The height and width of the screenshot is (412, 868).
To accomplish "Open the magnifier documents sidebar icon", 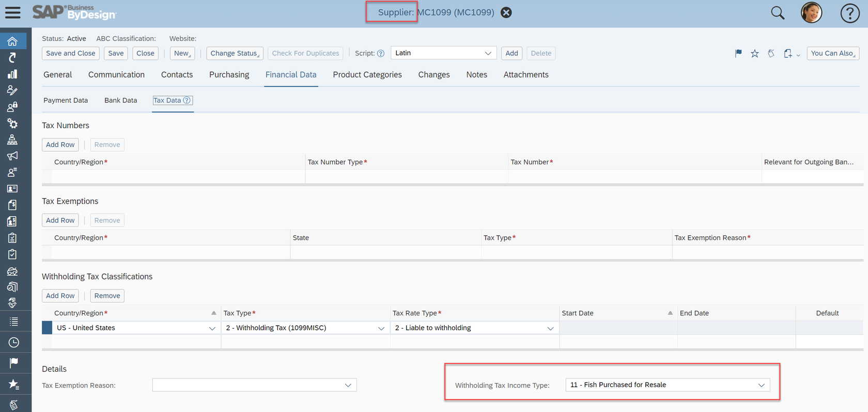I will 12,287.
